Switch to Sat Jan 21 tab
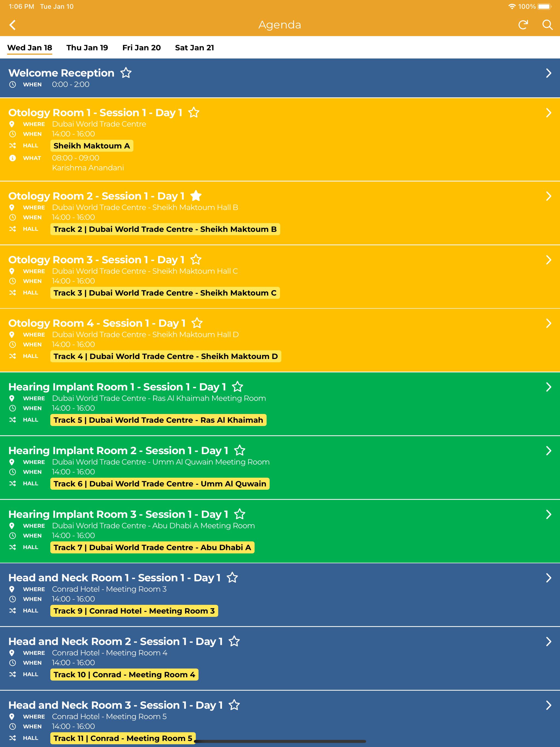The height and width of the screenshot is (747, 560). 194,48
